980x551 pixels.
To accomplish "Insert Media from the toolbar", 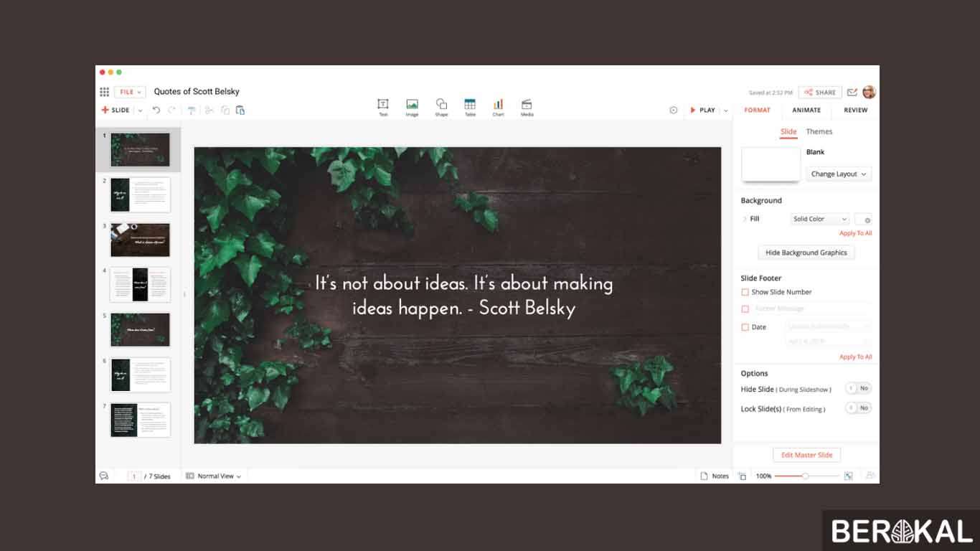I will click(x=527, y=108).
